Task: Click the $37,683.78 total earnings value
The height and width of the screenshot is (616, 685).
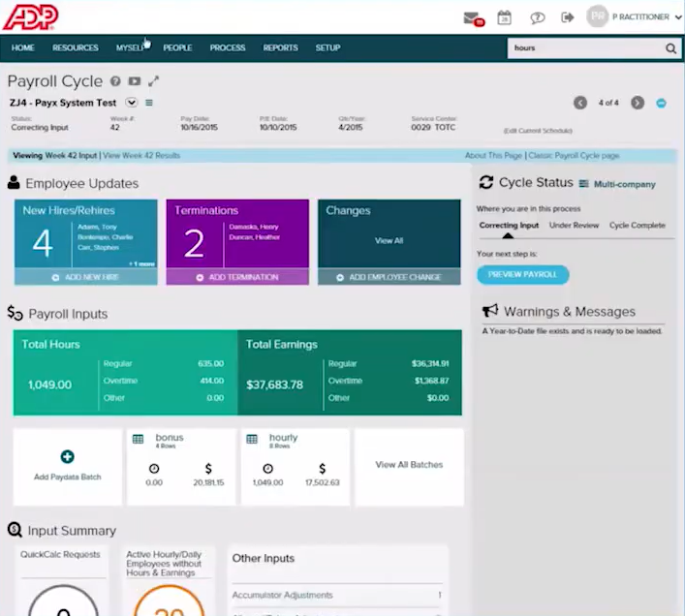Action: pyautogui.click(x=274, y=385)
